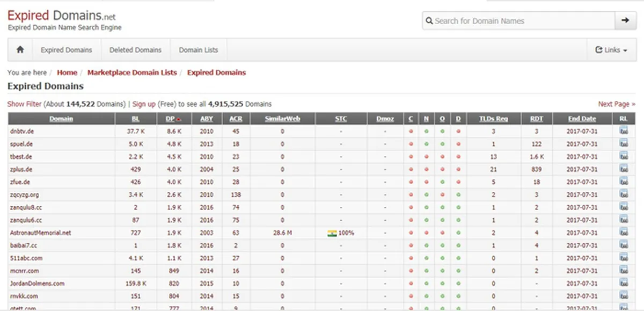Click the Show Filter link
The width and height of the screenshot is (644, 311).
coord(24,104)
